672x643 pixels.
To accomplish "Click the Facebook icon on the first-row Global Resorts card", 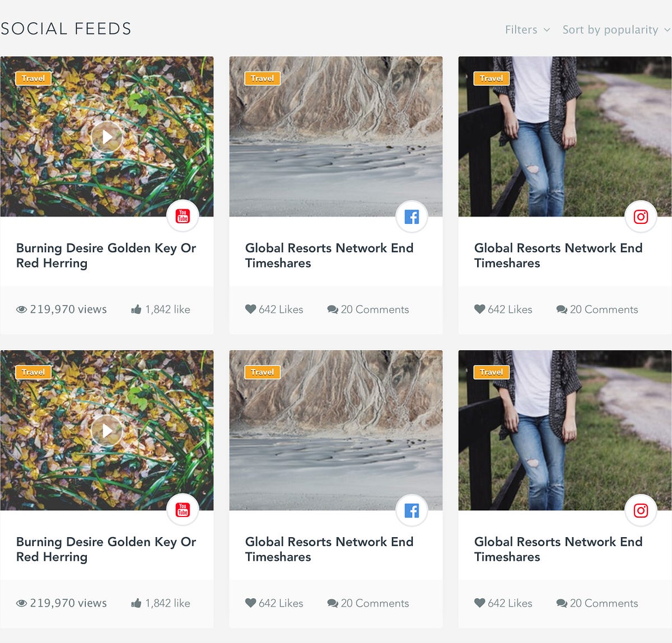I will (412, 216).
